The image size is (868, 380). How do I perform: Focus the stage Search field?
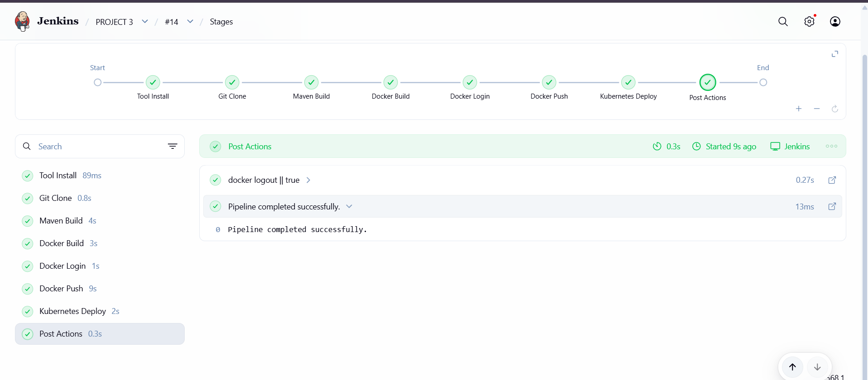click(100, 146)
